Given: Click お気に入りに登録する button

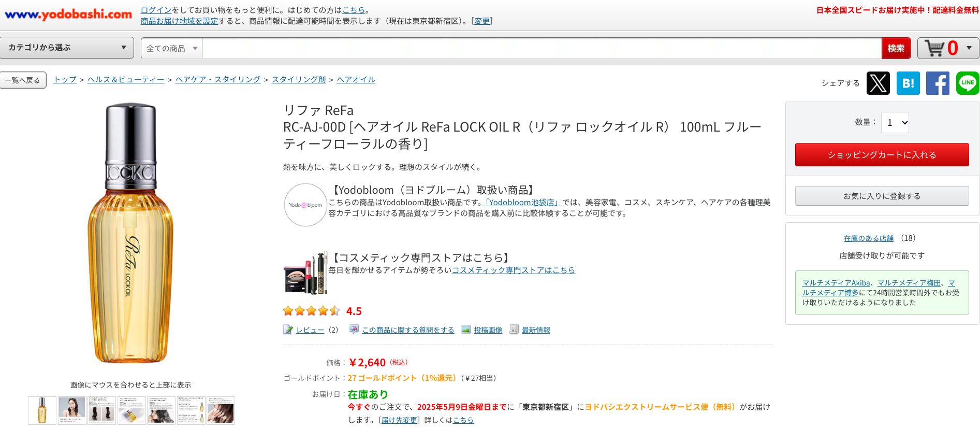Looking at the screenshot, I should [882, 196].
